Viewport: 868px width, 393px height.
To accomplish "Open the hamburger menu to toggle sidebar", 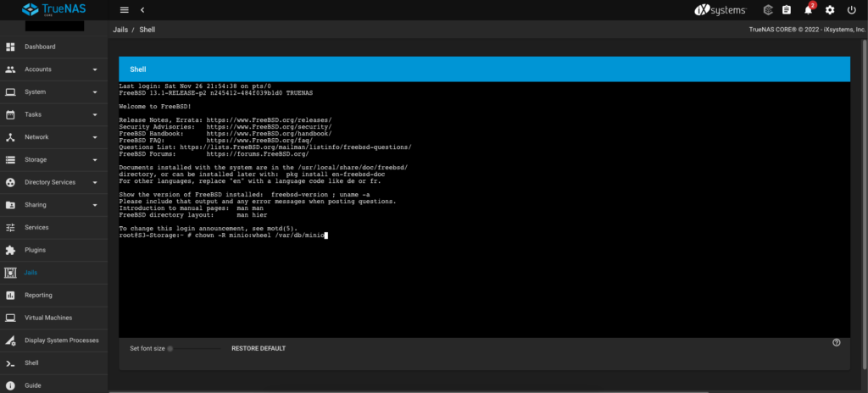I will click(x=125, y=9).
